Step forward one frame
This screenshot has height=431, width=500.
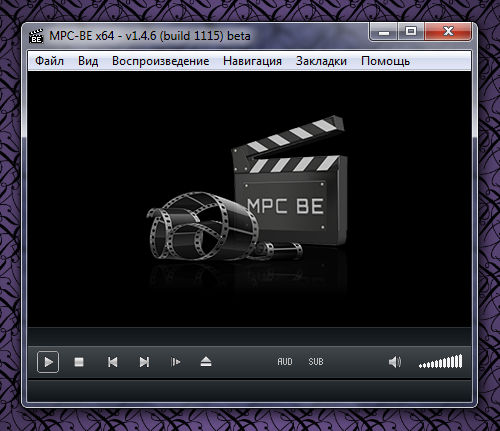175,362
